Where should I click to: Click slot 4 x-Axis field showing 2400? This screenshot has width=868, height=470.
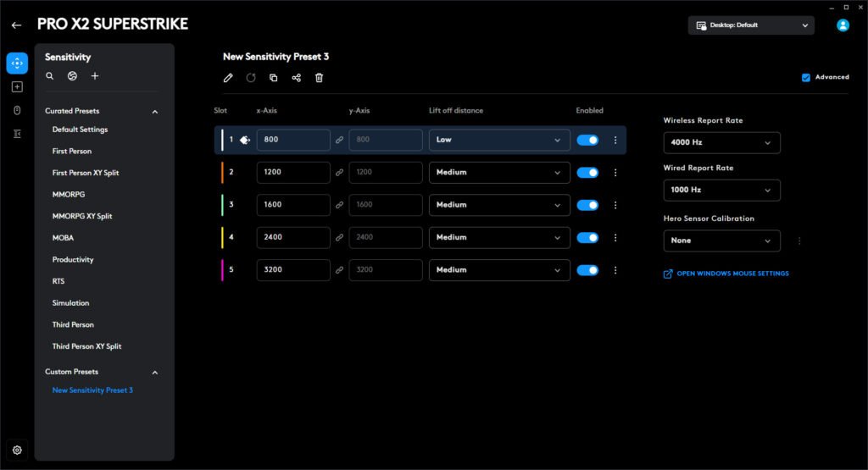(292, 238)
